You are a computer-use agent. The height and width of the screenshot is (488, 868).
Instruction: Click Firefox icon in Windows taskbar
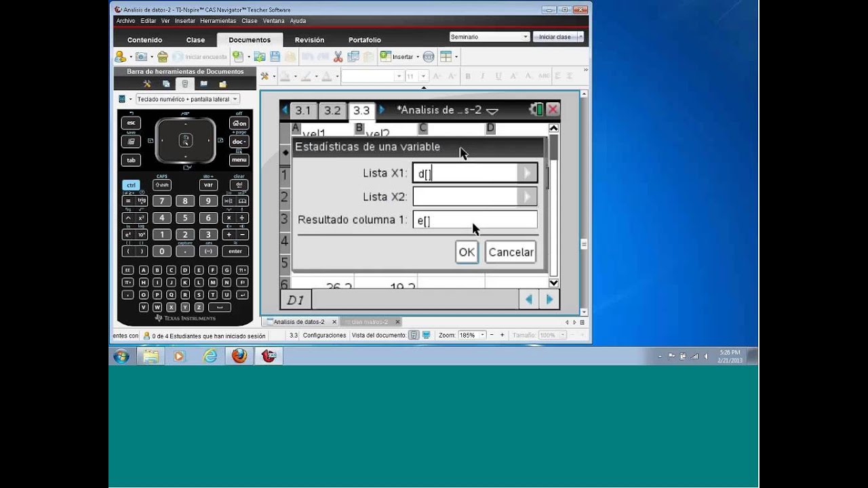click(239, 356)
